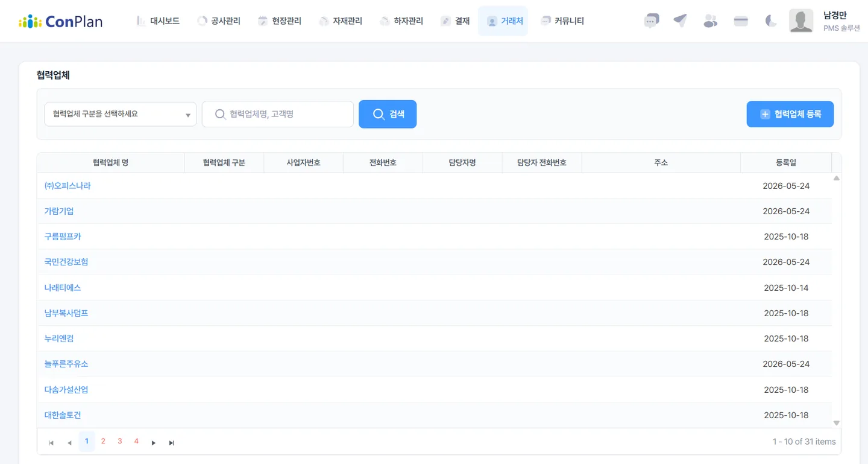Image resolution: width=868 pixels, height=464 pixels.
Task: Go to next page of the grid
Action: pos(154,443)
